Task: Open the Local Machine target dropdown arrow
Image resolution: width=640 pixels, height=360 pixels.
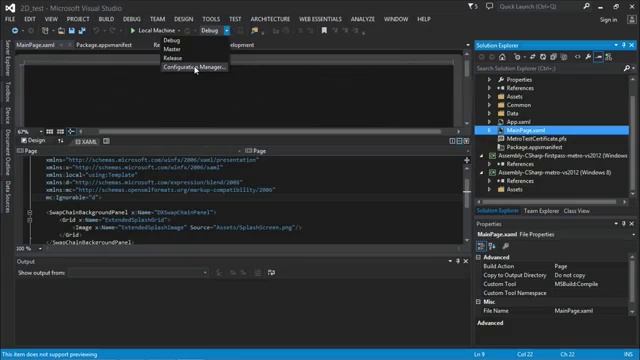Action: tap(179, 31)
